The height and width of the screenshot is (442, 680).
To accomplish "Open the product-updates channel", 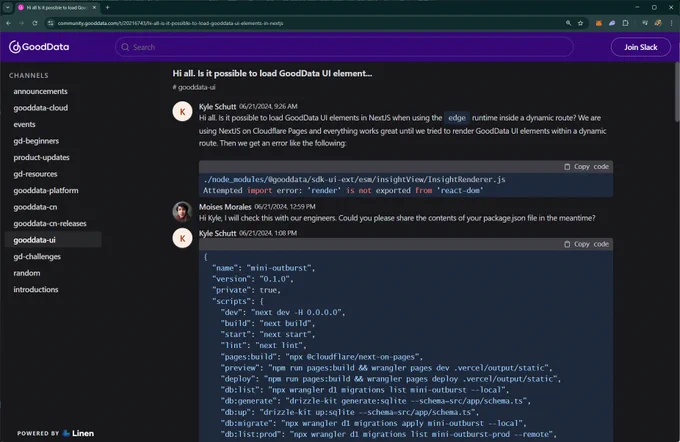I will point(41,157).
